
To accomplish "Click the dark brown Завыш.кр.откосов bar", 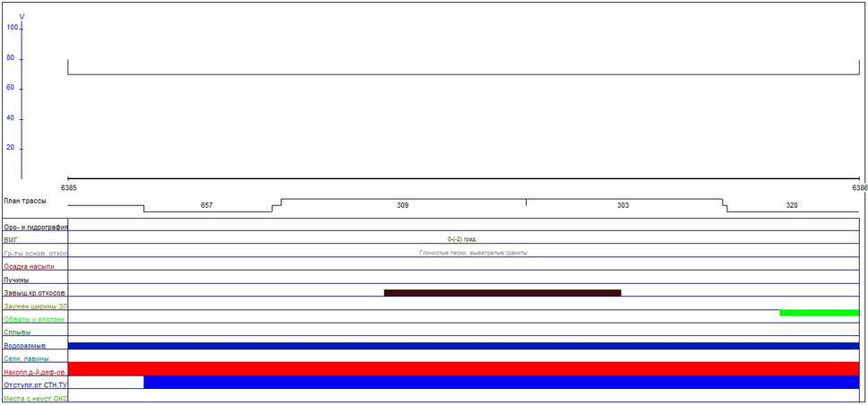I will click(503, 292).
